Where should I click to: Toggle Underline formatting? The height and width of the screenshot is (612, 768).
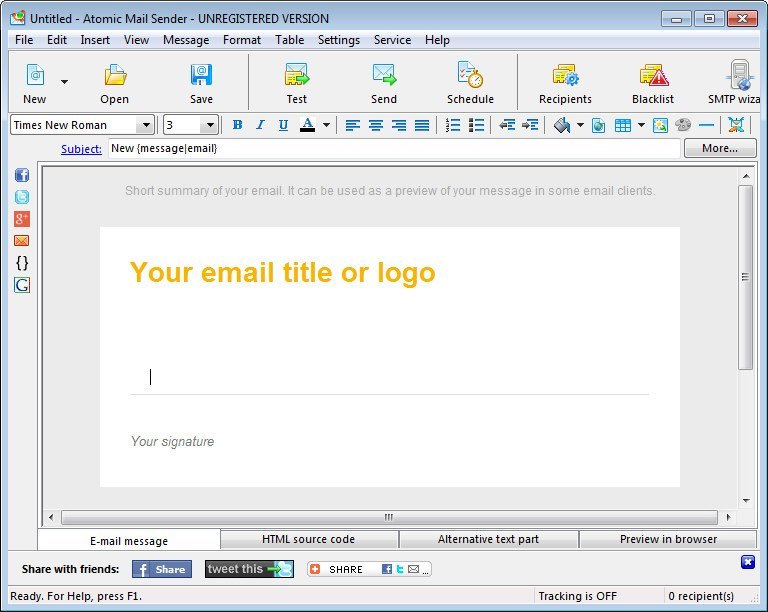pos(283,125)
